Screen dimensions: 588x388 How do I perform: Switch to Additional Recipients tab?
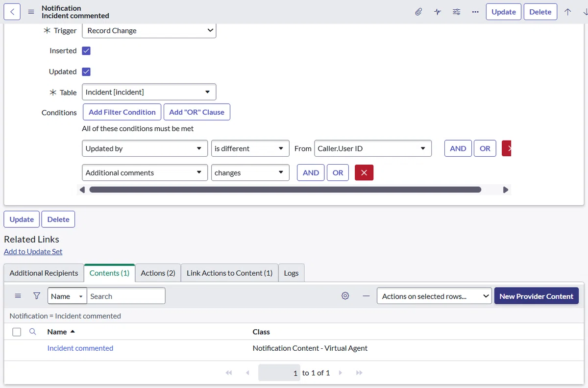pos(44,273)
